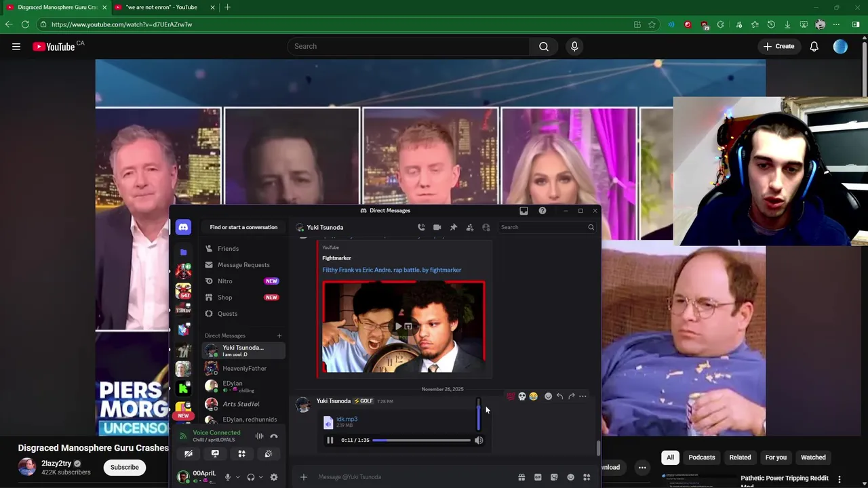Viewport: 868px width, 488px height.
Task: Adjust idk.mp3 vertical volume slider
Action: 479,414
